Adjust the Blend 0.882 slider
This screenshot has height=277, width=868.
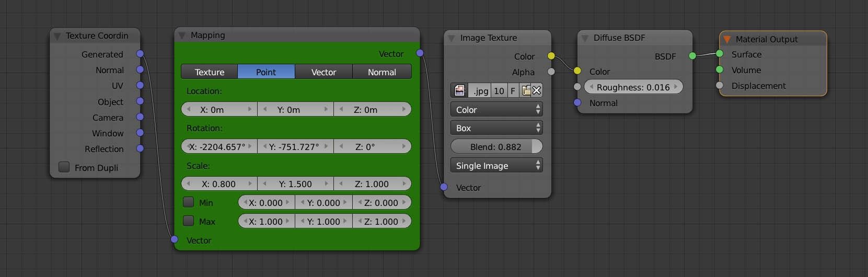496,147
